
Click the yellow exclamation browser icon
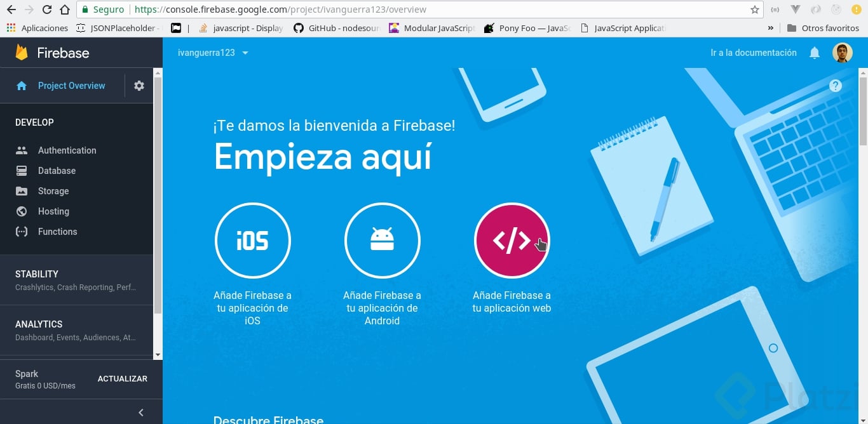click(x=855, y=10)
